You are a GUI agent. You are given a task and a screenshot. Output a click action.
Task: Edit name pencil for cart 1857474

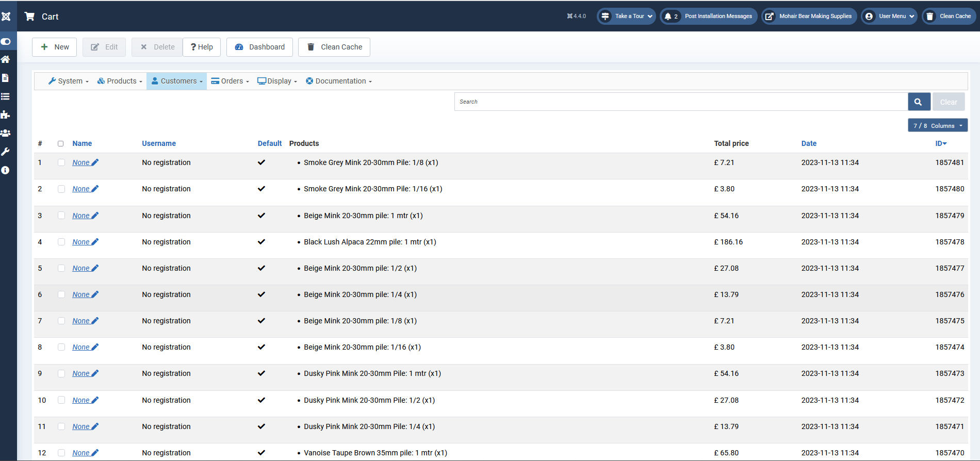click(95, 347)
